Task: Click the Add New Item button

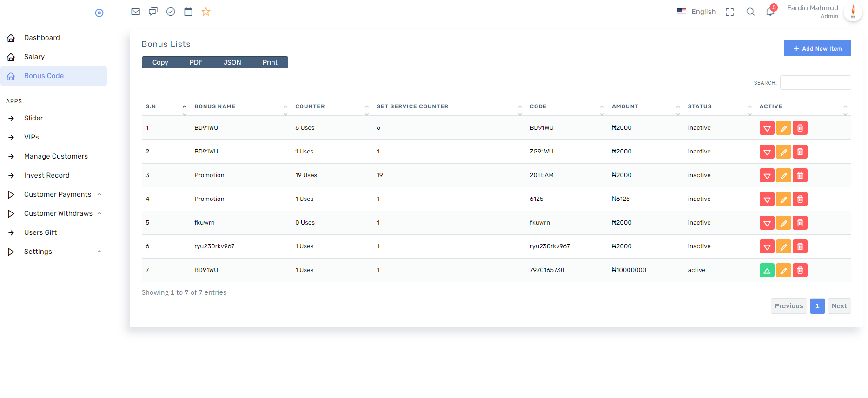Action: pyautogui.click(x=817, y=48)
